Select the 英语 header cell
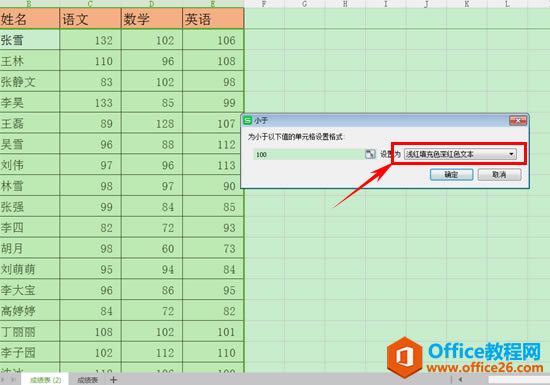This screenshot has height=385, width=550. pos(213,19)
